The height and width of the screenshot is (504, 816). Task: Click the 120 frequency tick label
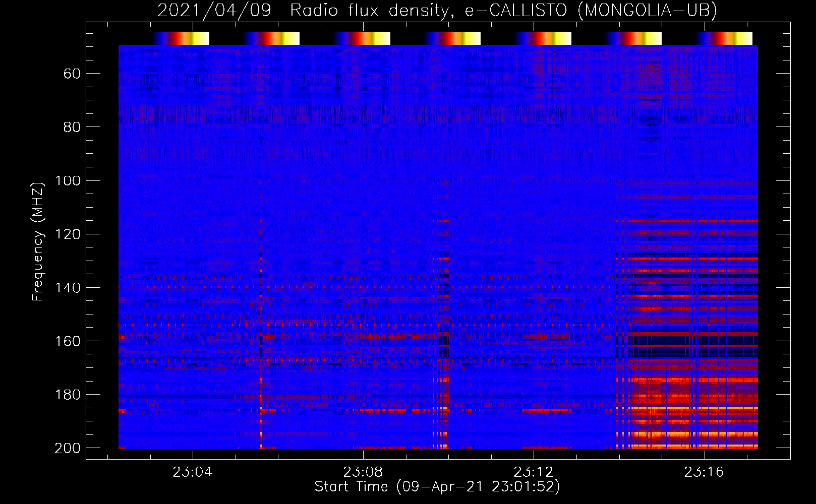tap(68, 234)
